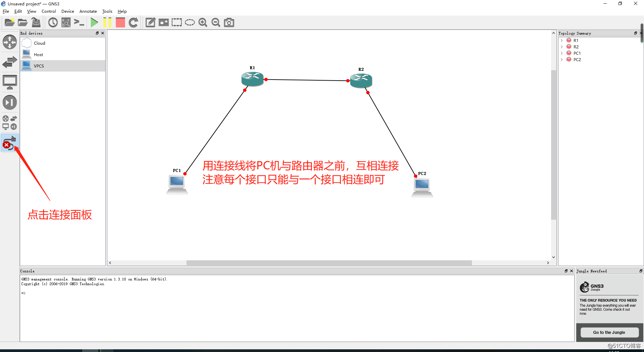Select the Insert picture tool

point(164,23)
